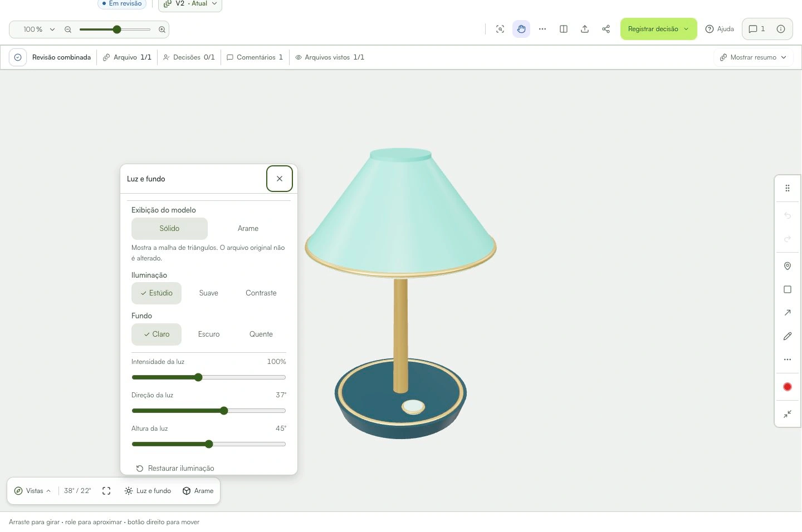This screenshot has width=802, height=532.
Task: Open the Vistas views menu
Action: pos(33,491)
